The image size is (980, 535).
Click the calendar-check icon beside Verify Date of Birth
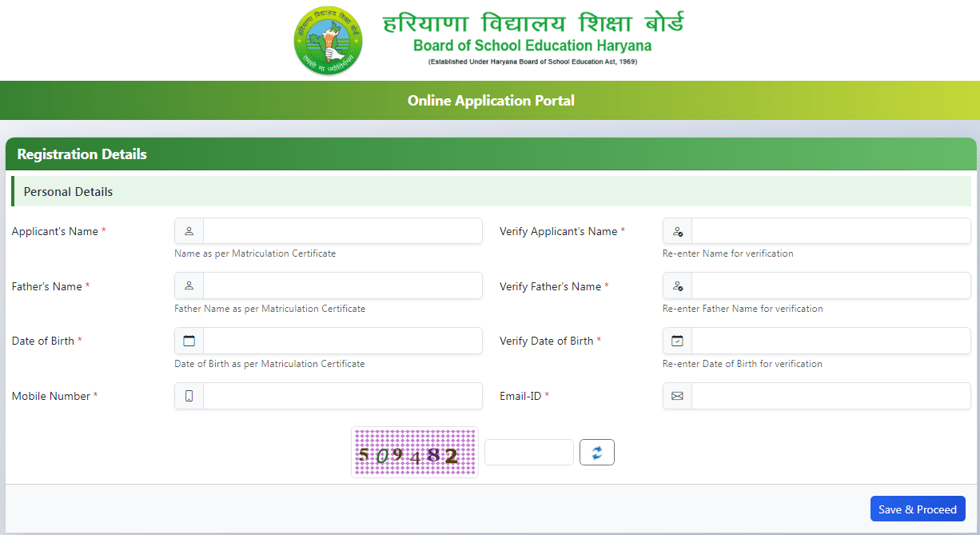point(677,340)
